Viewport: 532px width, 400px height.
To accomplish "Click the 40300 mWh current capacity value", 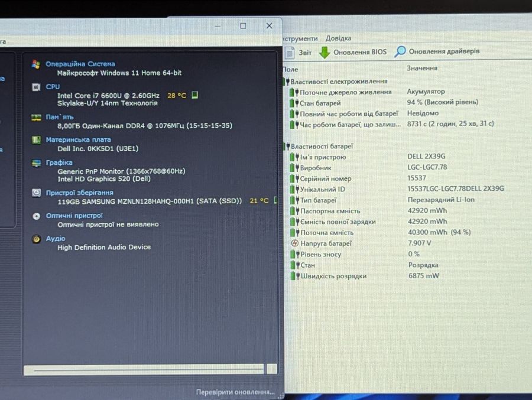I will pyautogui.click(x=439, y=232).
